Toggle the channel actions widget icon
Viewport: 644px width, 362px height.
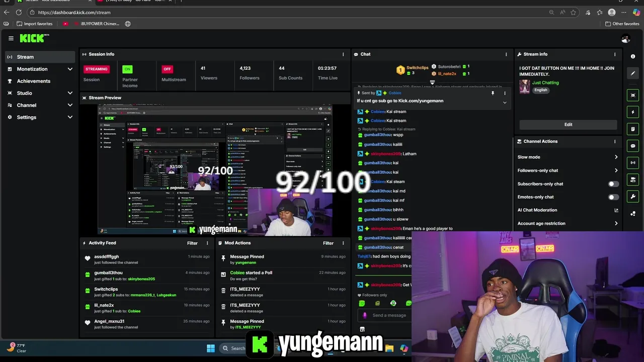click(x=633, y=179)
